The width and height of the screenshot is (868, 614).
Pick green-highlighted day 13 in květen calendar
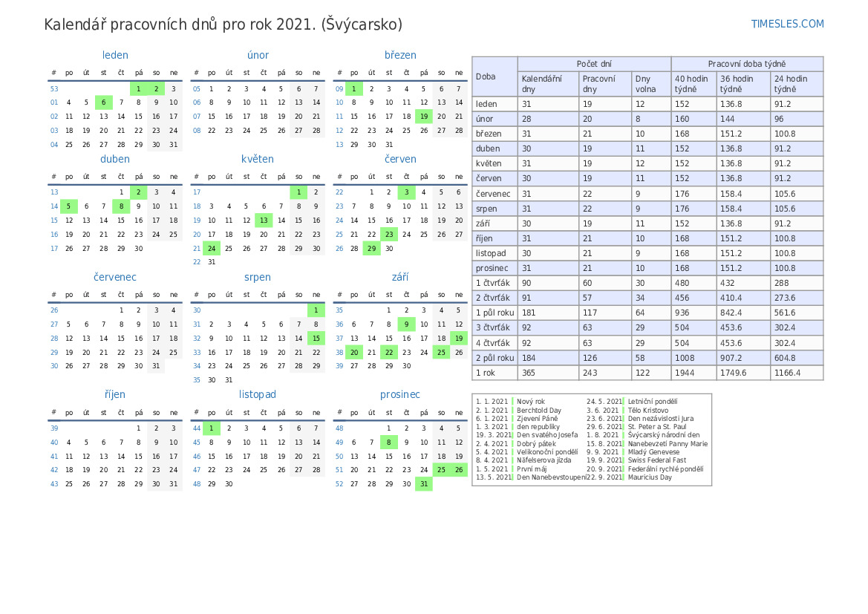tap(264, 220)
